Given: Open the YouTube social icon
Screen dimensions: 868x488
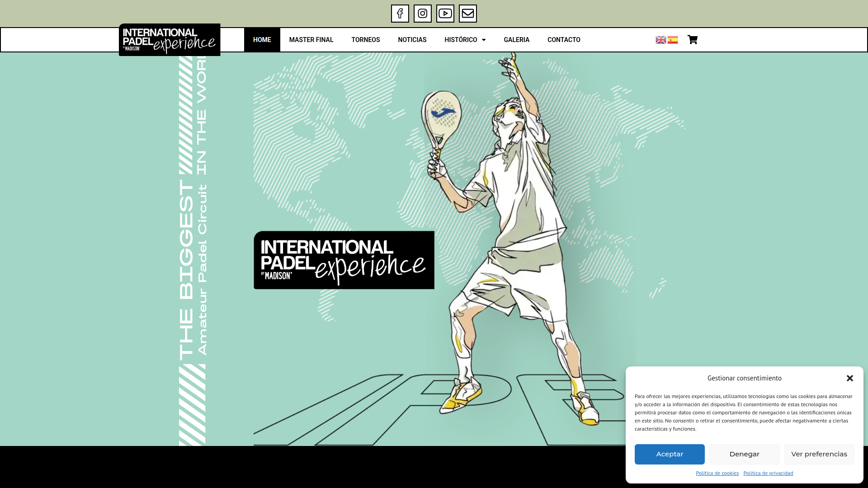Looking at the screenshot, I should [x=445, y=14].
